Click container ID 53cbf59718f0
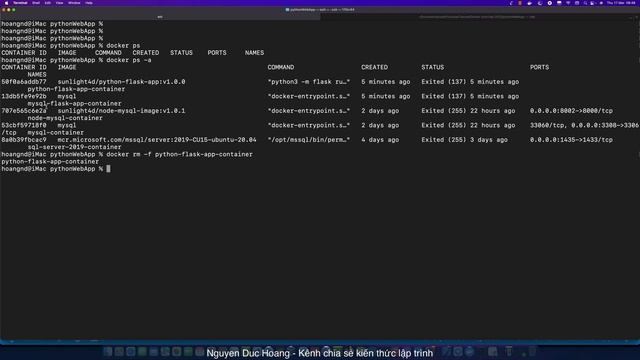 (x=24, y=125)
